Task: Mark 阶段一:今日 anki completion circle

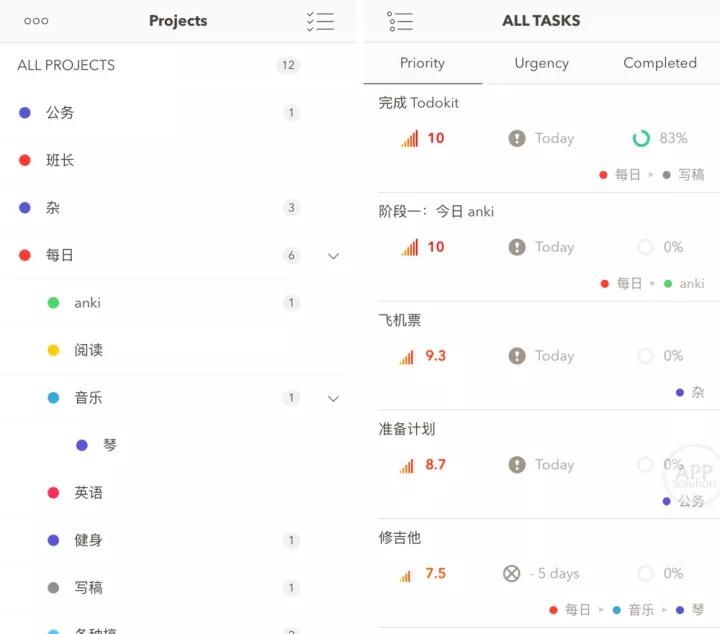Action: click(645, 247)
